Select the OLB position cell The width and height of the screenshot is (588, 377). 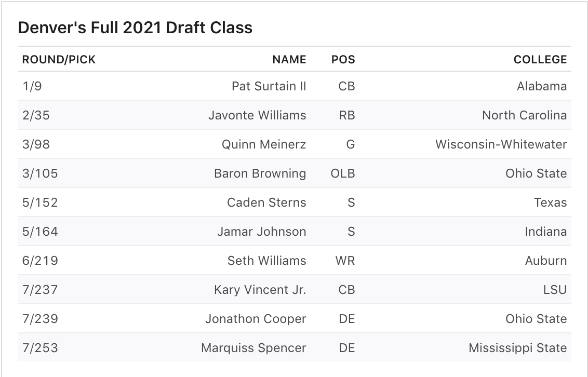pos(343,173)
